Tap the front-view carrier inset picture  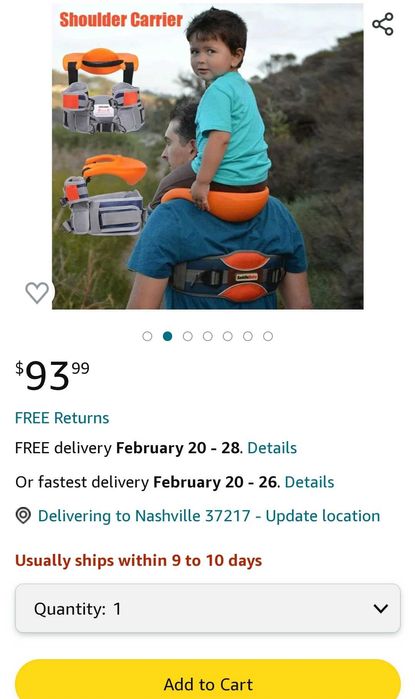101,91
